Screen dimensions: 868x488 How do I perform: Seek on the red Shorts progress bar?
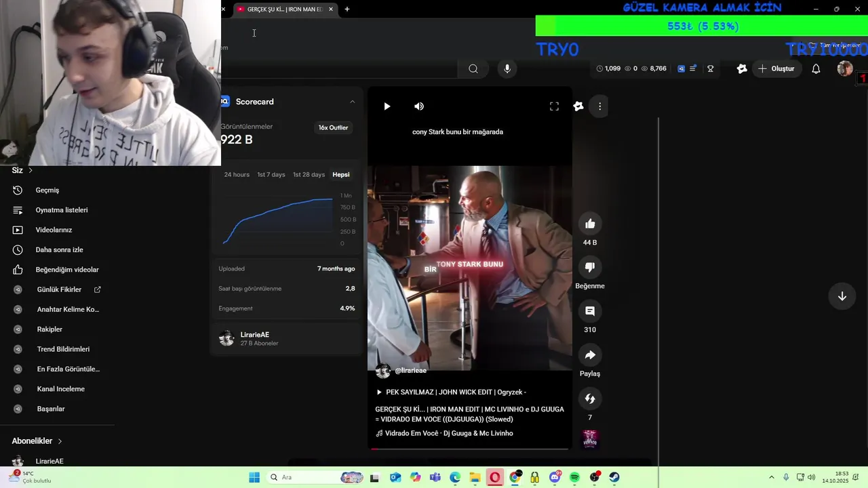[469, 448]
